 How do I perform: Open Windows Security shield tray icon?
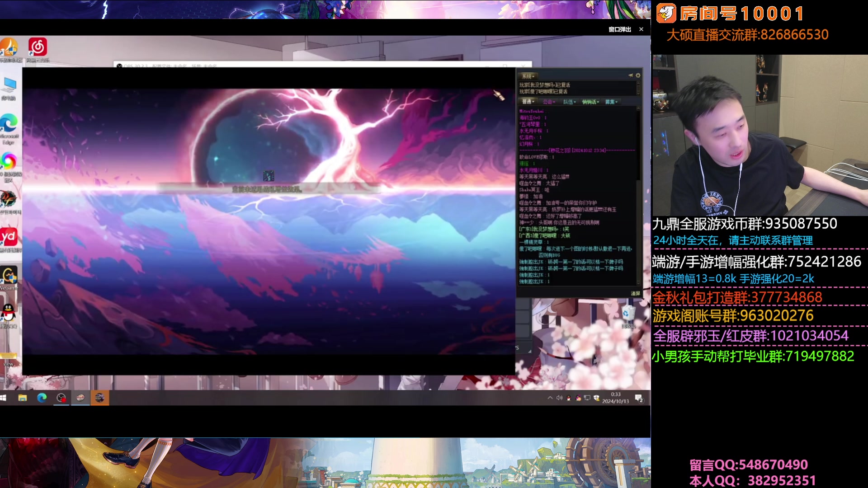pyautogui.click(x=596, y=398)
